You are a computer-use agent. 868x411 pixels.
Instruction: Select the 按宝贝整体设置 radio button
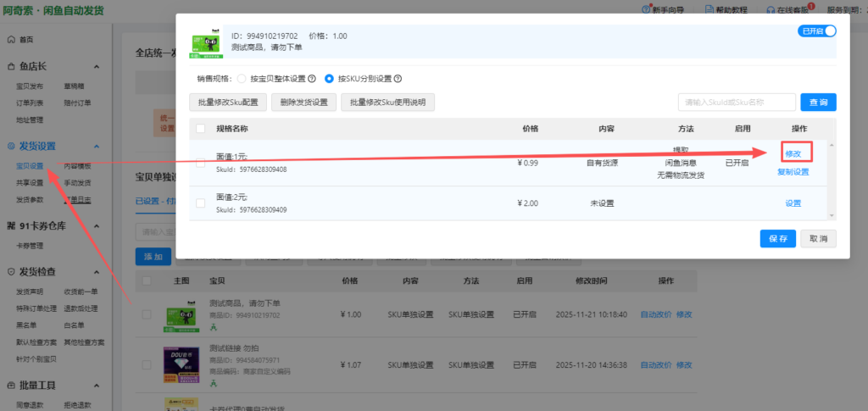242,79
